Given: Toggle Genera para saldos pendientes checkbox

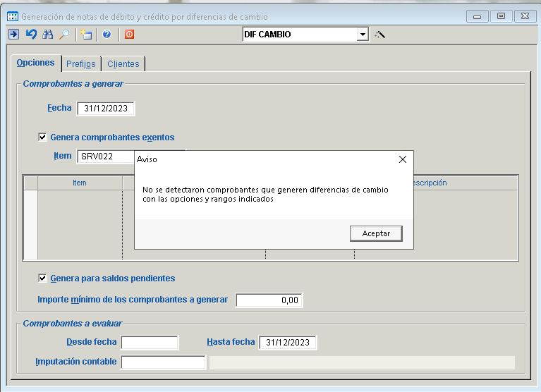Looking at the screenshot, I should click(43, 278).
